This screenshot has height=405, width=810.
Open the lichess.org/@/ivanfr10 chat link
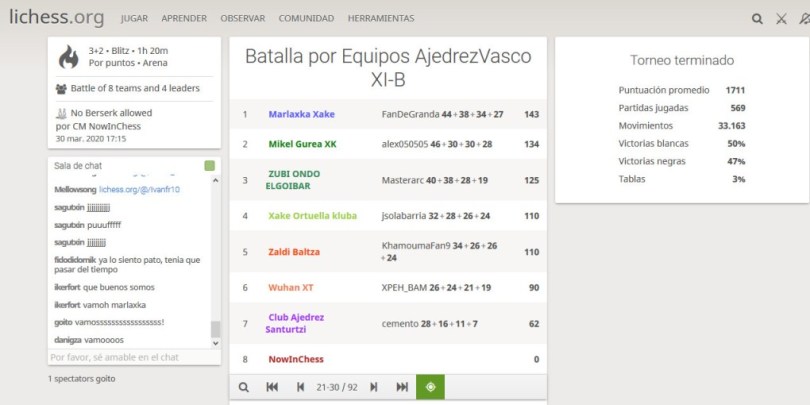point(139,189)
